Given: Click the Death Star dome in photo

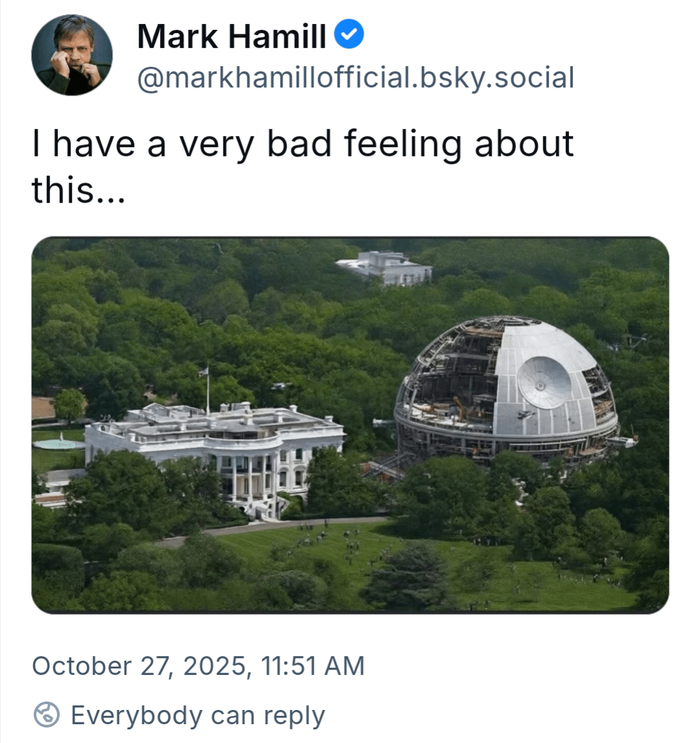Looking at the screenshot, I should point(506,389).
